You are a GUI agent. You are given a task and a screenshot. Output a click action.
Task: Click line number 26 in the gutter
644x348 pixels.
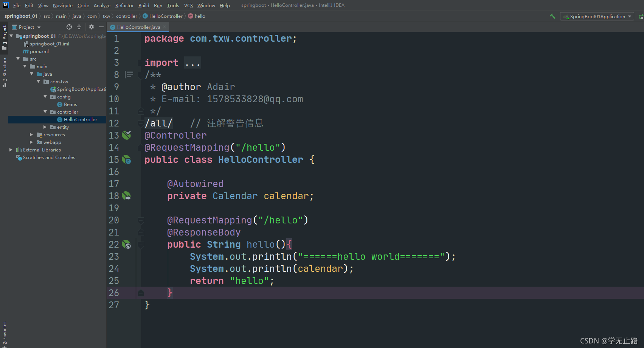[x=114, y=293]
